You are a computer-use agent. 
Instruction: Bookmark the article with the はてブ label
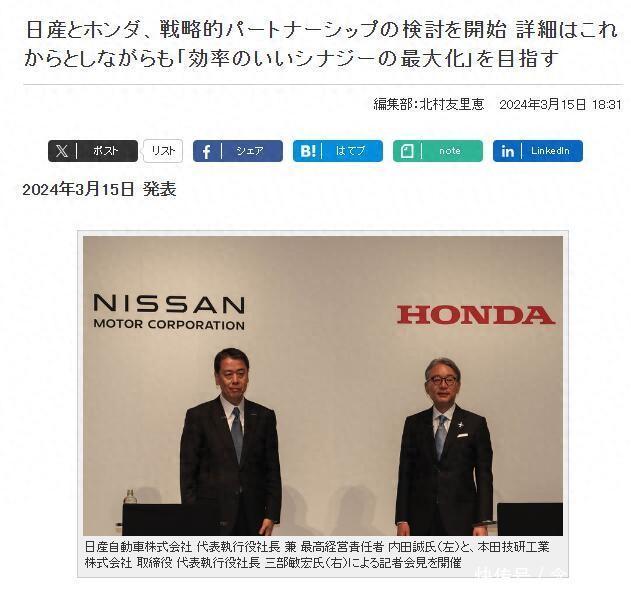(350, 151)
